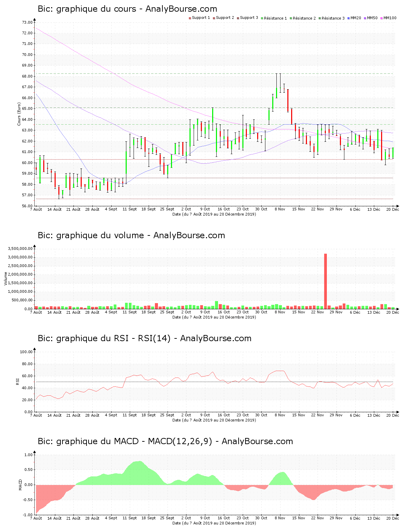Select the 'Résistance 2' legend label

(304, 18)
